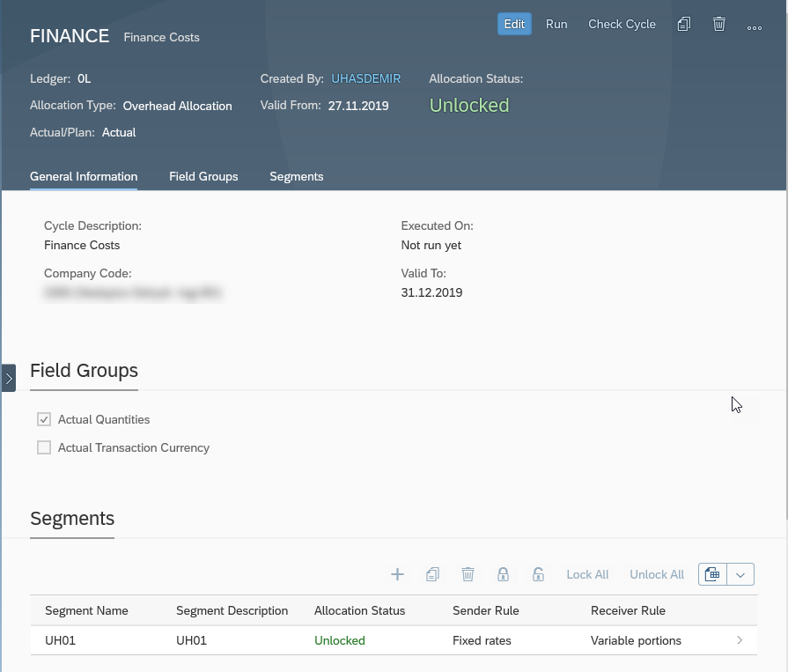Add a new segment with plus icon

point(397,574)
